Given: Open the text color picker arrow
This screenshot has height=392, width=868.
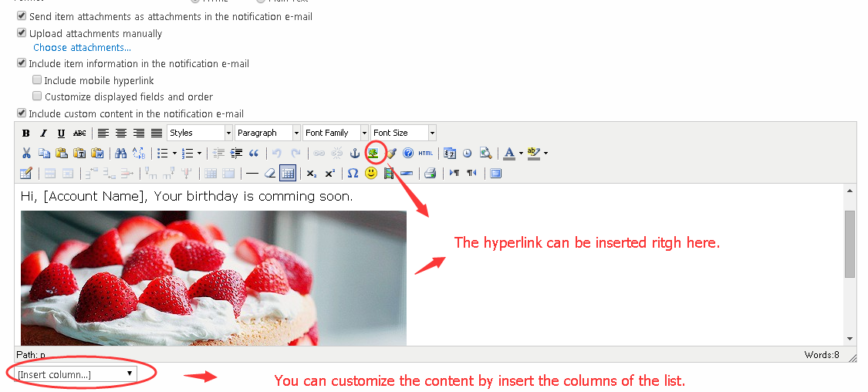Looking at the screenshot, I should (x=521, y=153).
